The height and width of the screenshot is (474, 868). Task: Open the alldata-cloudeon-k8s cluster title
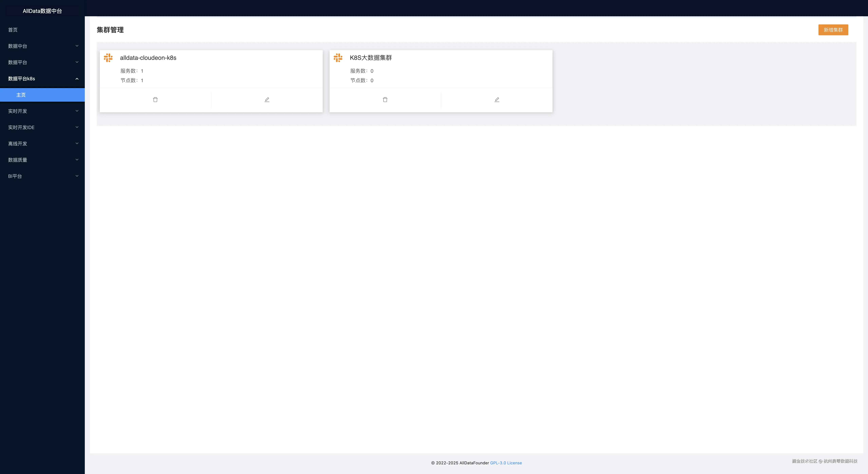(148, 58)
